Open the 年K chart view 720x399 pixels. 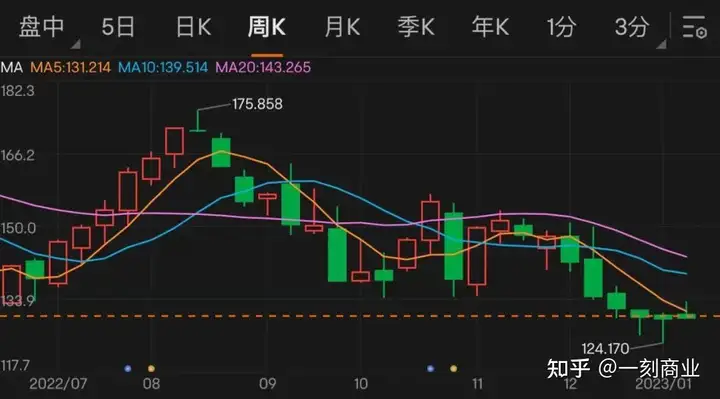[x=490, y=27]
